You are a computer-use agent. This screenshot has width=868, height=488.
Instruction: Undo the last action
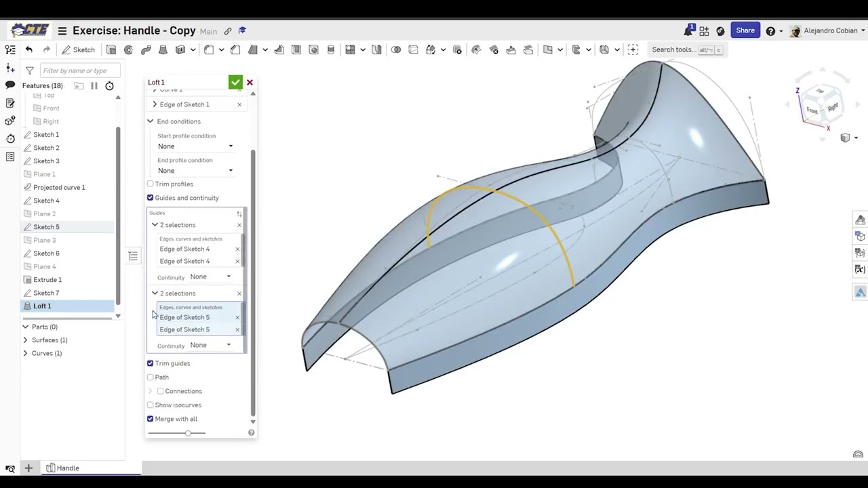click(28, 49)
